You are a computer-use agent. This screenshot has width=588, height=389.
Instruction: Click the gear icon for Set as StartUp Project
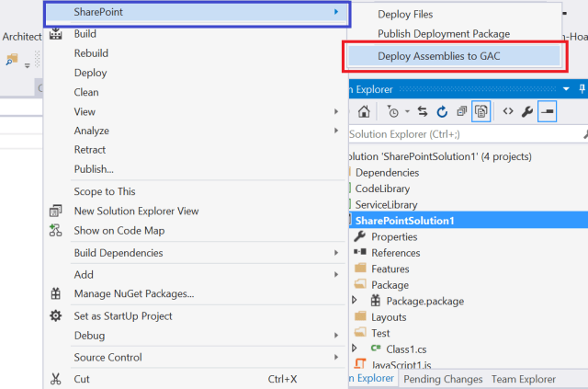[56, 316]
